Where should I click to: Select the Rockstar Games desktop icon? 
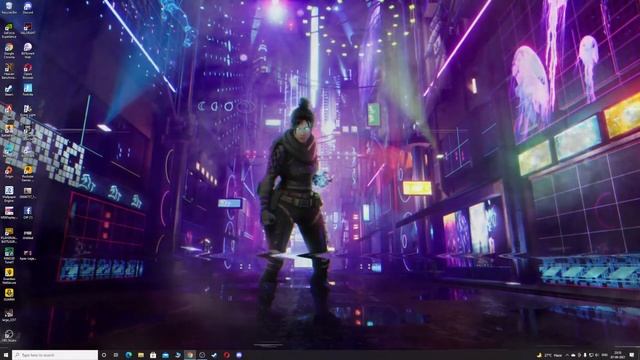coord(28,173)
